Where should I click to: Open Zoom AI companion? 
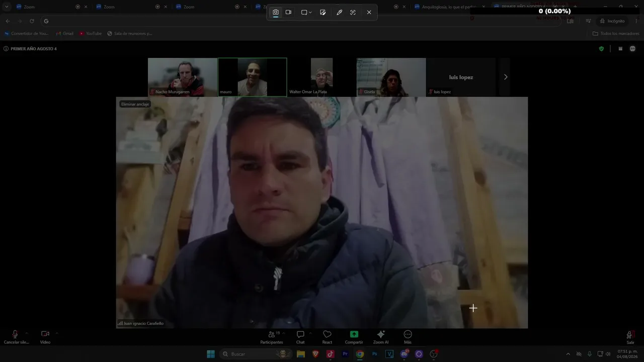point(381,337)
